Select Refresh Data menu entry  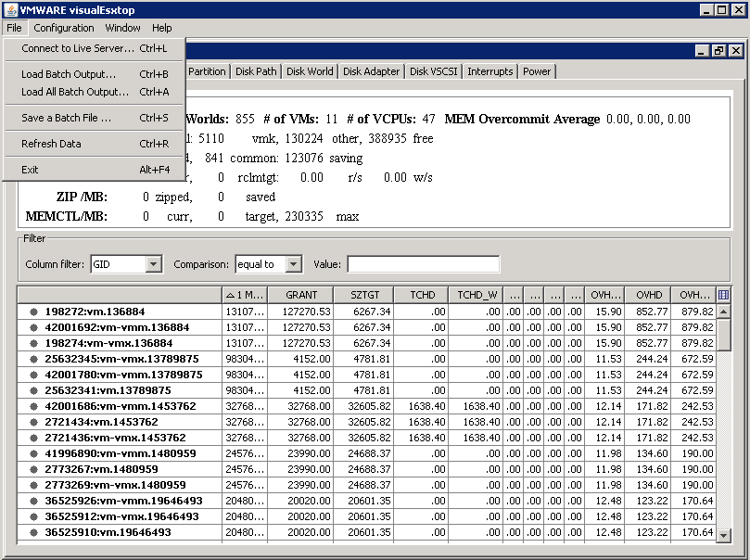95,144
